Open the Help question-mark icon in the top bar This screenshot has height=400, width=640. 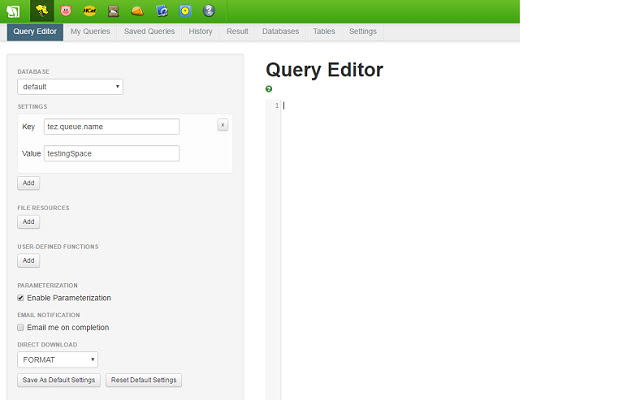pos(209,11)
